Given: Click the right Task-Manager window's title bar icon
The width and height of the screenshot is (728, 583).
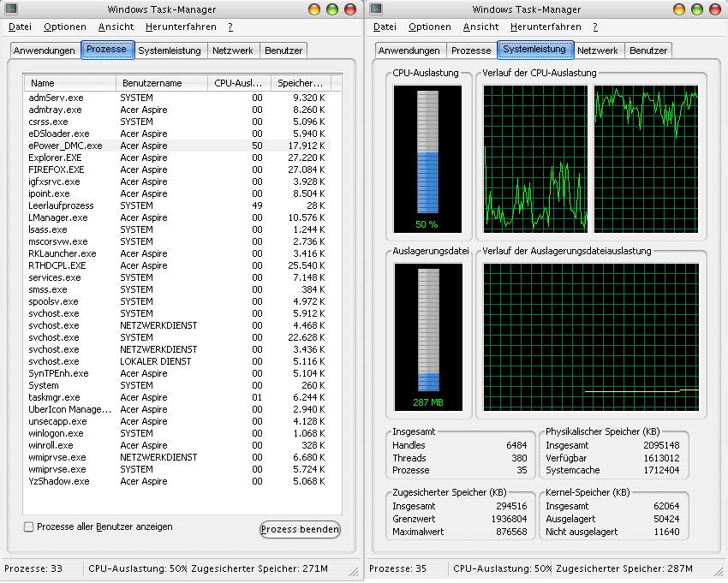Looking at the screenshot, I should 376,9.
